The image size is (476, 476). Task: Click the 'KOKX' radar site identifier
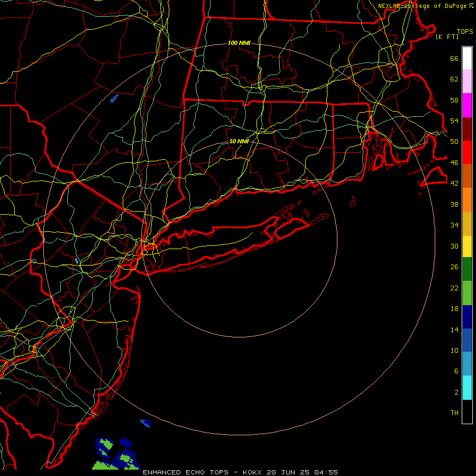tap(253, 472)
